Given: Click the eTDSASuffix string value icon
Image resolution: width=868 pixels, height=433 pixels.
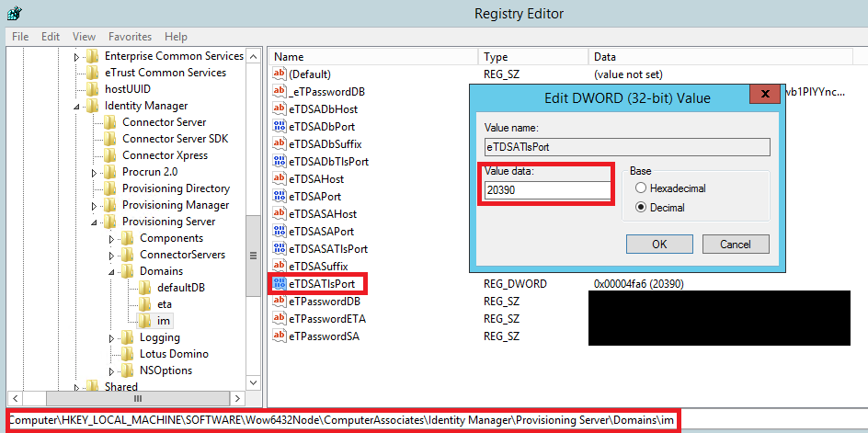Looking at the screenshot, I should point(280,267).
